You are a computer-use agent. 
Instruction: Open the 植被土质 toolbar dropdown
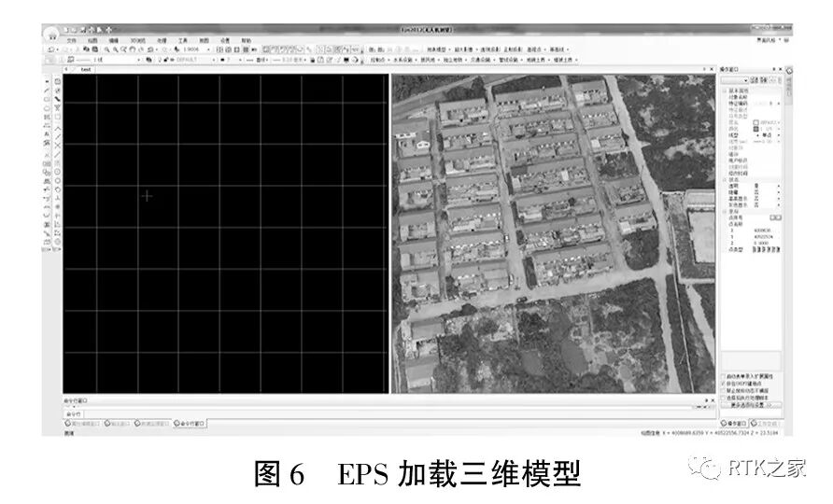point(565,60)
